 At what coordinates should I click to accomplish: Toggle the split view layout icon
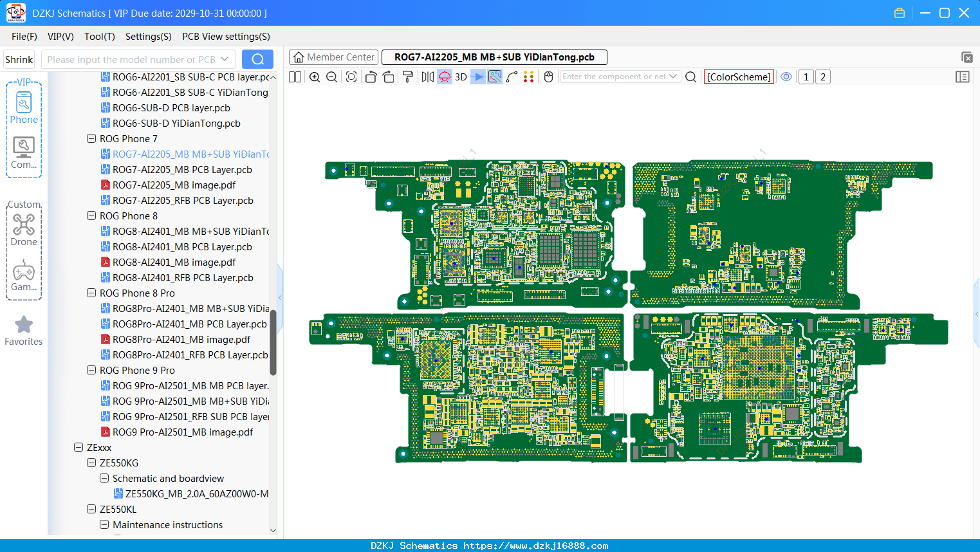click(x=295, y=77)
